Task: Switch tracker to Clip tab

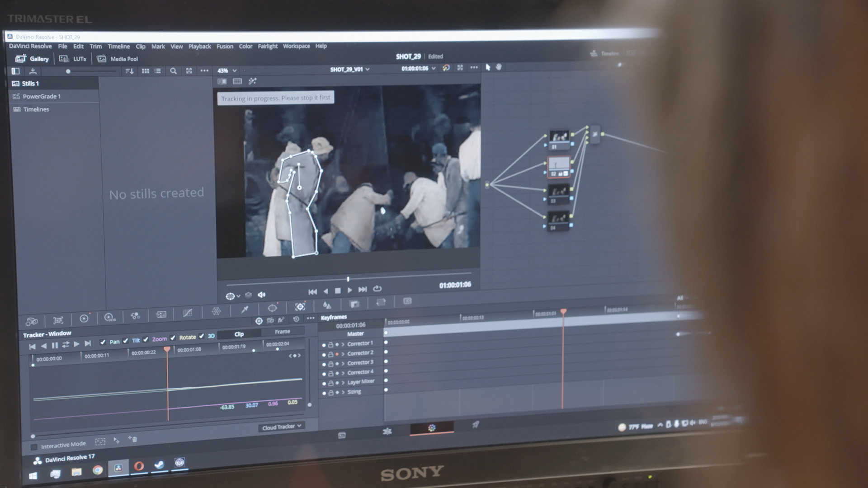Action: (x=239, y=334)
